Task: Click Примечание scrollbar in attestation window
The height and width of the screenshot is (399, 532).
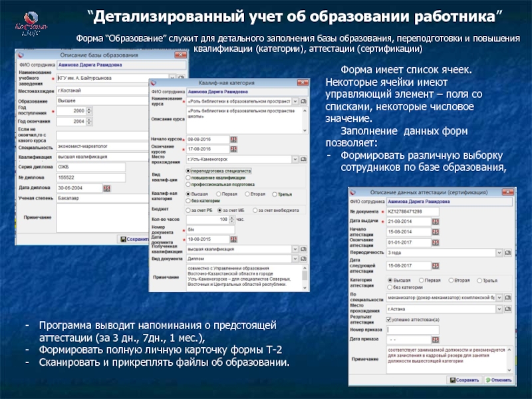Action: (x=509, y=360)
